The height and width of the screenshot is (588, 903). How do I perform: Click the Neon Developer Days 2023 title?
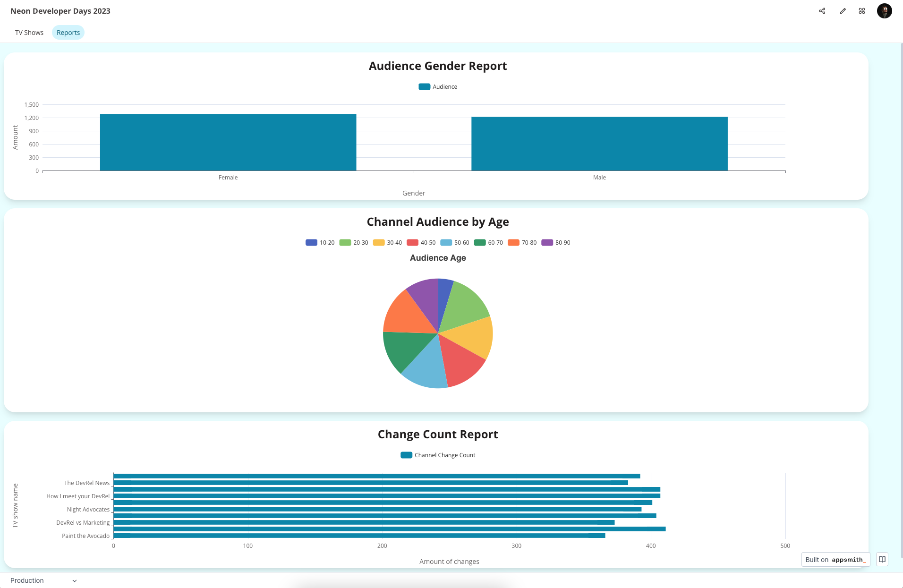pyautogui.click(x=60, y=11)
